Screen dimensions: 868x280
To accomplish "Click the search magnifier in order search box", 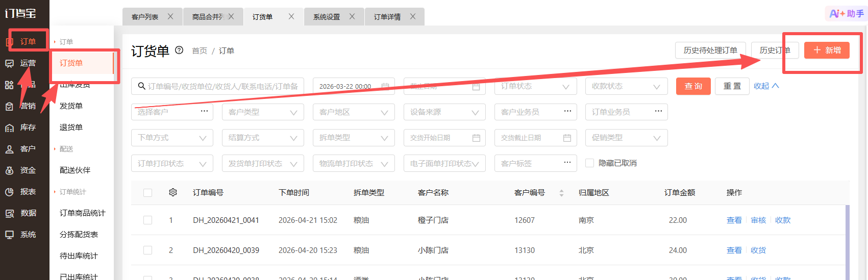I will [x=141, y=86].
